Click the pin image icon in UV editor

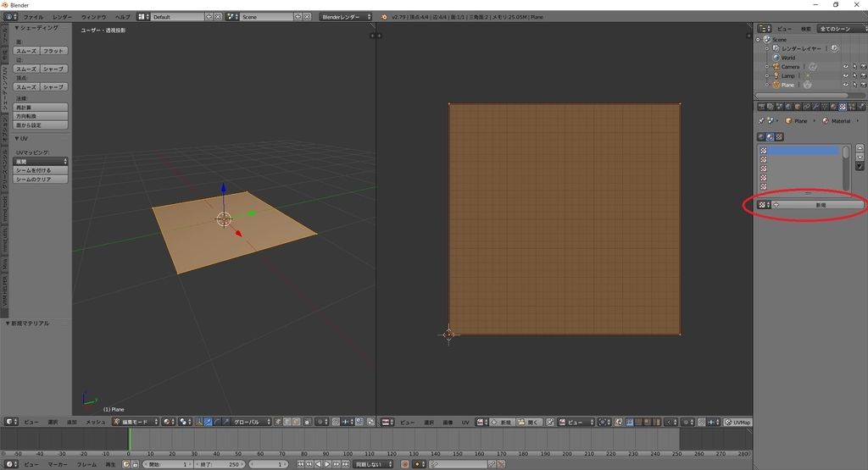coord(549,423)
